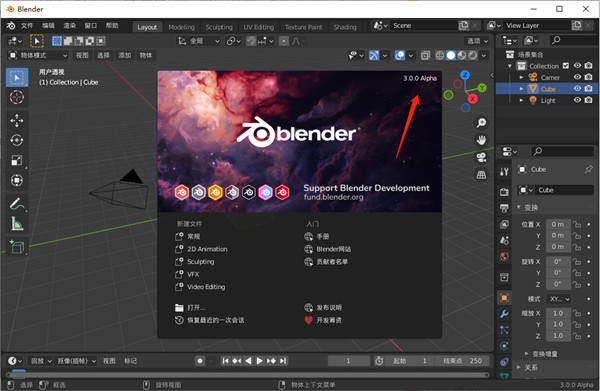This screenshot has height=391, width=600.
Task: Toggle visibility eye for Camera row
Action: point(577,77)
